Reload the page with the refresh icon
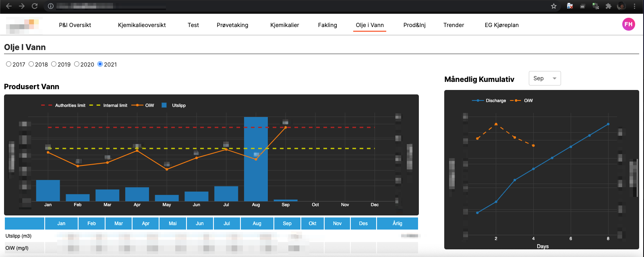Image resolution: width=644 pixels, height=257 pixels. point(35,6)
